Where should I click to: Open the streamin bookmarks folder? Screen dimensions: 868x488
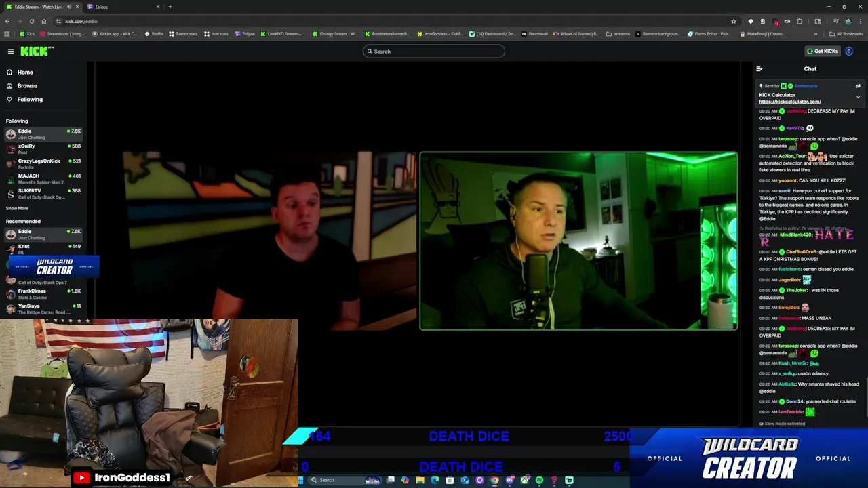(x=618, y=33)
